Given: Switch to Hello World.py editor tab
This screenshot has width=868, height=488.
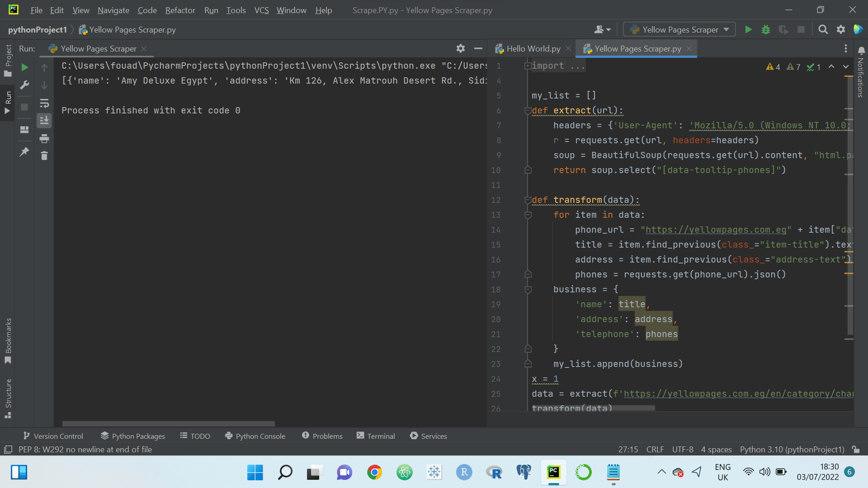Looking at the screenshot, I should [x=533, y=49].
